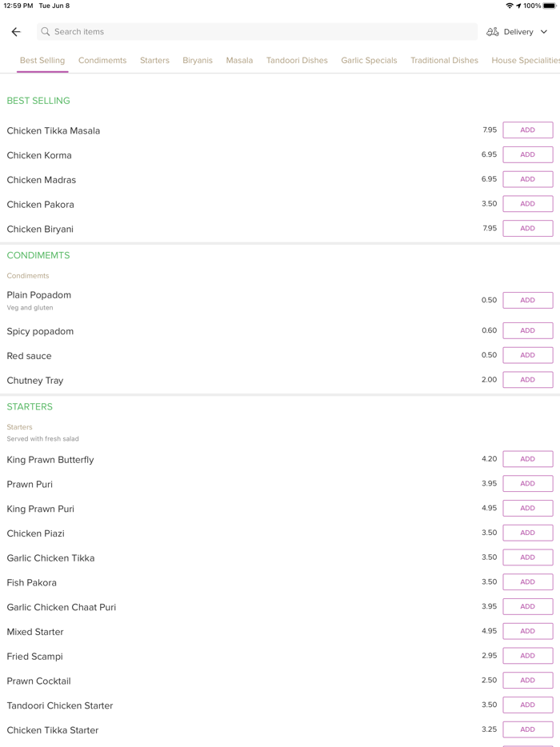
Task: Add Prawn Cocktail to order
Action: pos(527,681)
